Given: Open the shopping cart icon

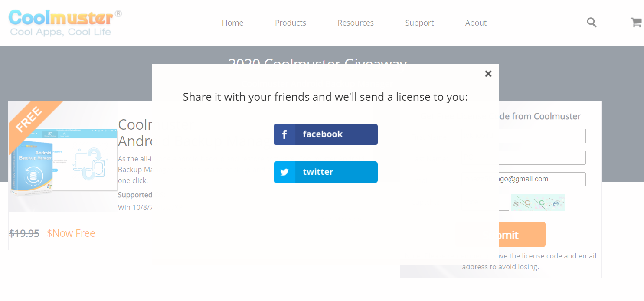Looking at the screenshot, I should click(636, 23).
